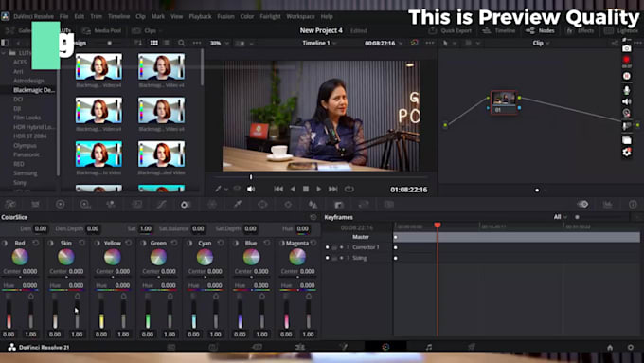The height and width of the screenshot is (363, 644).
Task: Open search in LUT browser
Action: point(181,43)
